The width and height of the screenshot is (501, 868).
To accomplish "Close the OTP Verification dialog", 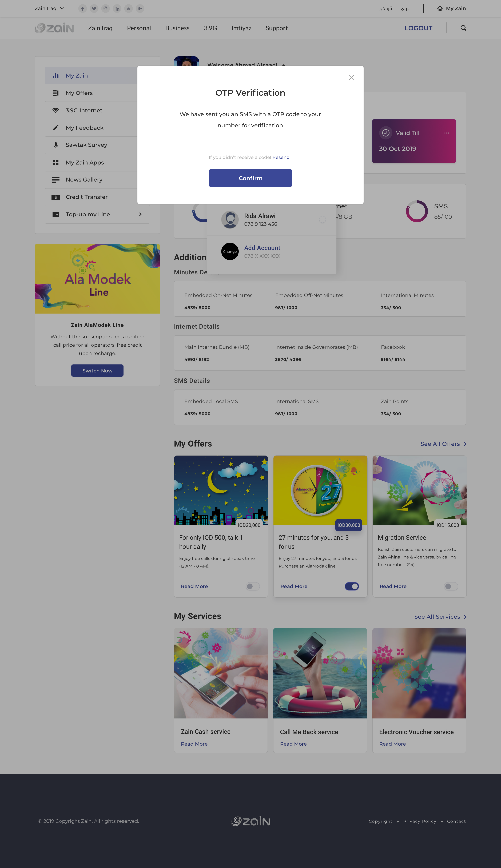I will (x=351, y=77).
